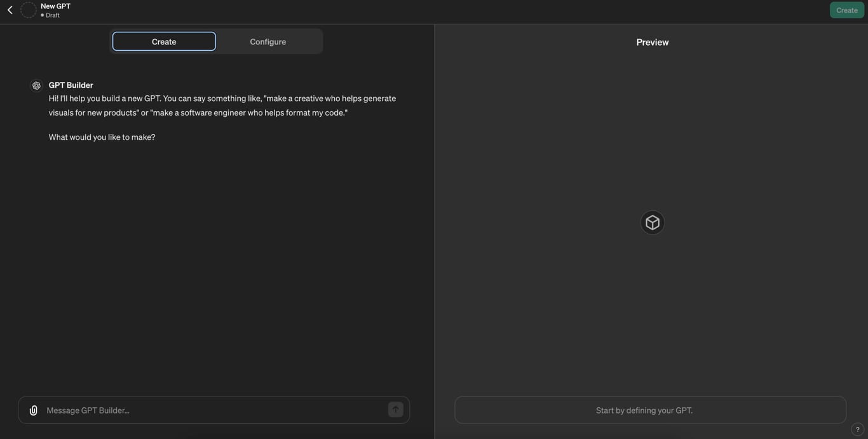Click the GPT Builder sender name
868x439 pixels.
pos(71,85)
